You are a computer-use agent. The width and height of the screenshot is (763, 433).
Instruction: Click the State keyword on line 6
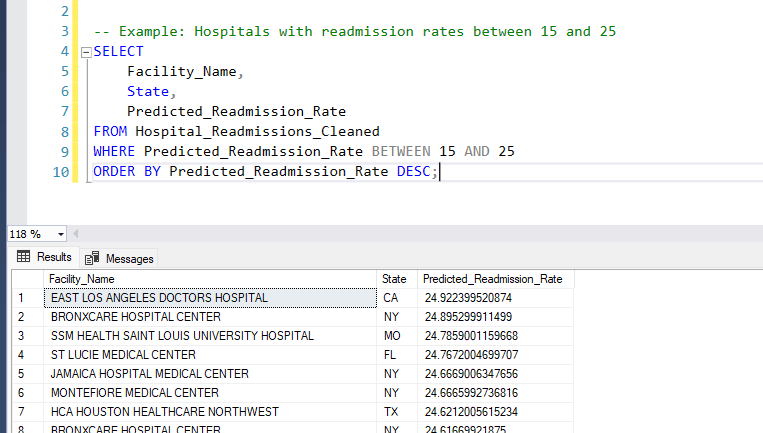pos(148,91)
